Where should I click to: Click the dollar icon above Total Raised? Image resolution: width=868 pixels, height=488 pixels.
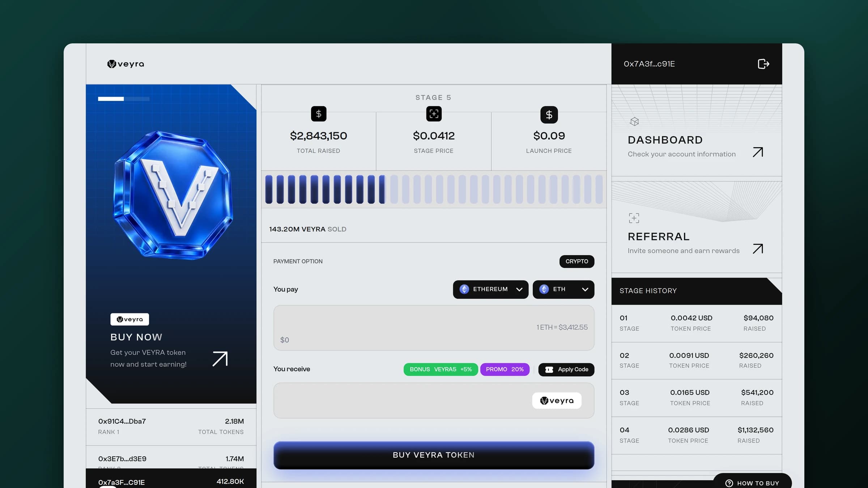pyautogui.click(x=319, y=114)
